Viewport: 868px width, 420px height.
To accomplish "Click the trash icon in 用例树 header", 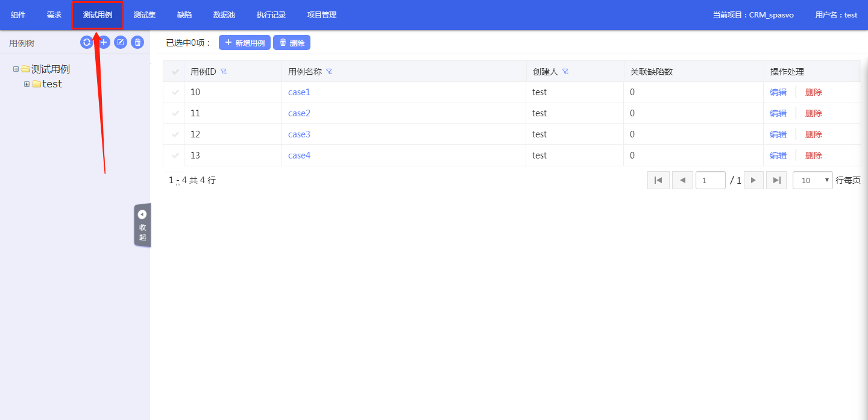I will click(x=137, y=42).
